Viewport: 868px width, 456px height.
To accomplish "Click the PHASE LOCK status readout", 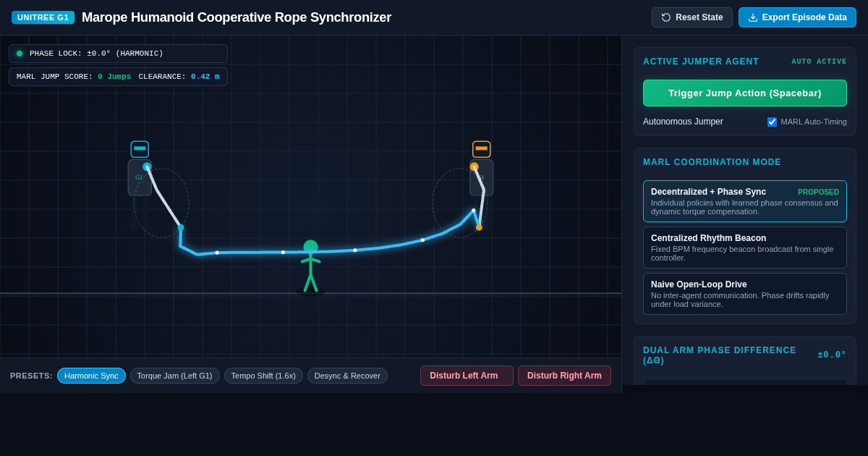I will pos(118,54).
